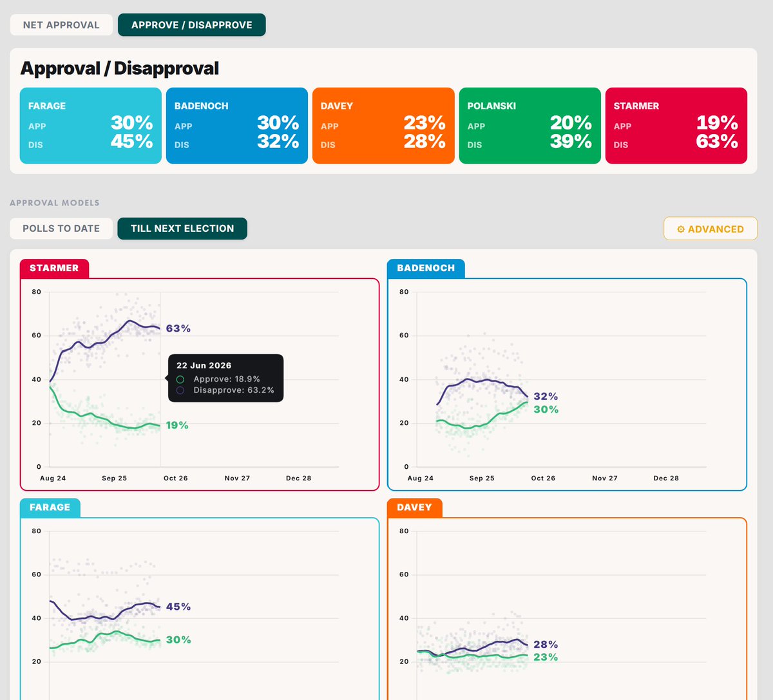
Task: Click Aug 24 on Badenoch chart axis
Action: [x=421, y=478]
